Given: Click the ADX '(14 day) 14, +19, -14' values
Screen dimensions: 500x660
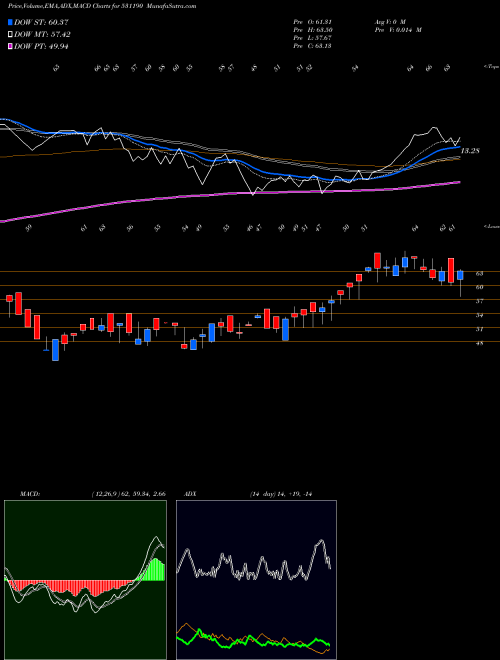Looking at the screenshot, I should (x=281, y=494).
